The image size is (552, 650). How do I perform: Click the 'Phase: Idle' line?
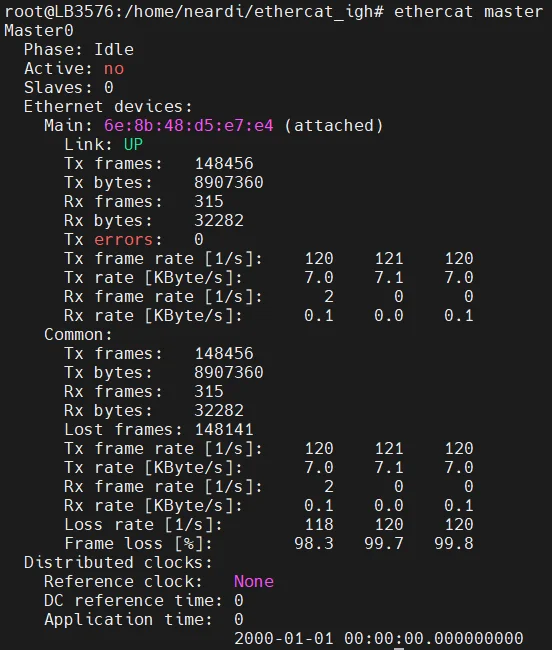pyautogui.click(x=79, y=50)
